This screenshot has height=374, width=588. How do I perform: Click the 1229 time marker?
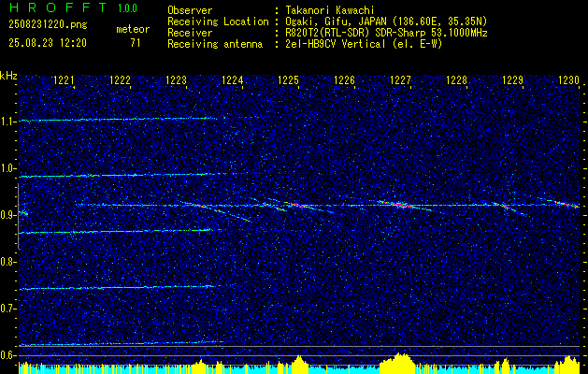pos(513,80)
